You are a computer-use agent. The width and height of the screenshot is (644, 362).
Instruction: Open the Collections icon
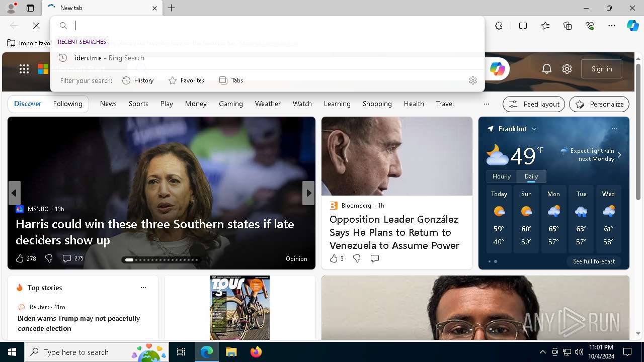[568, 26]
